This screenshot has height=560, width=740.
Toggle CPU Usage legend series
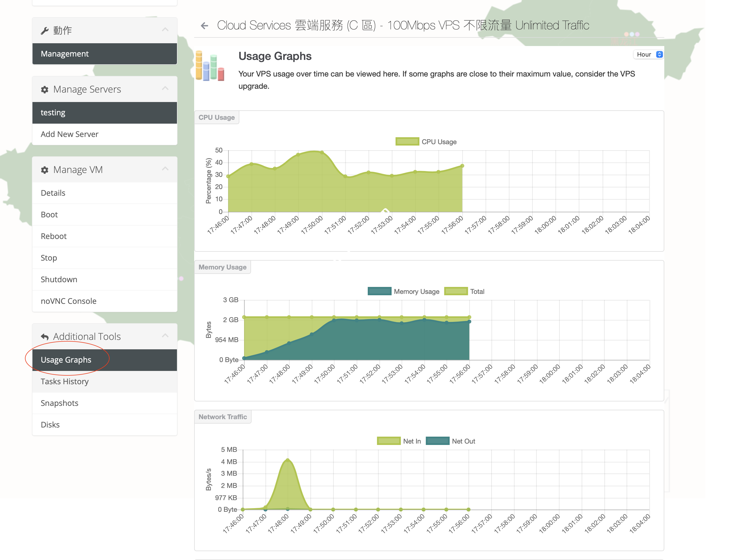(407, 141)
